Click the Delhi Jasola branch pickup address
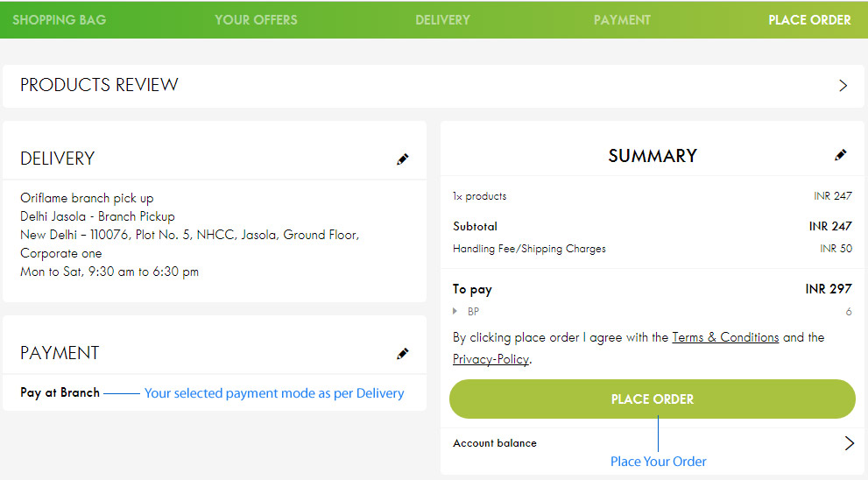The height and width of the screenshot is (480, 868). click(x=97, y=216)
